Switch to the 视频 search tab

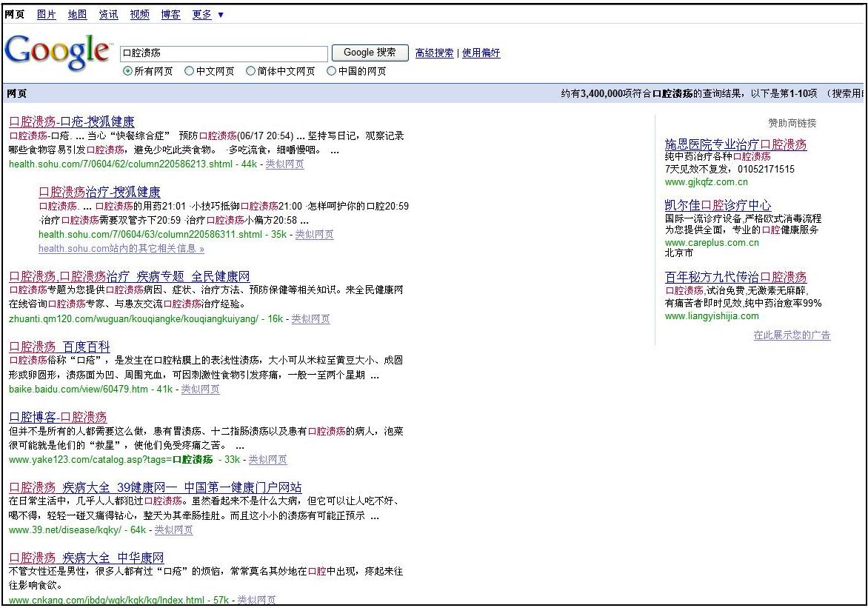pos(139,13)
